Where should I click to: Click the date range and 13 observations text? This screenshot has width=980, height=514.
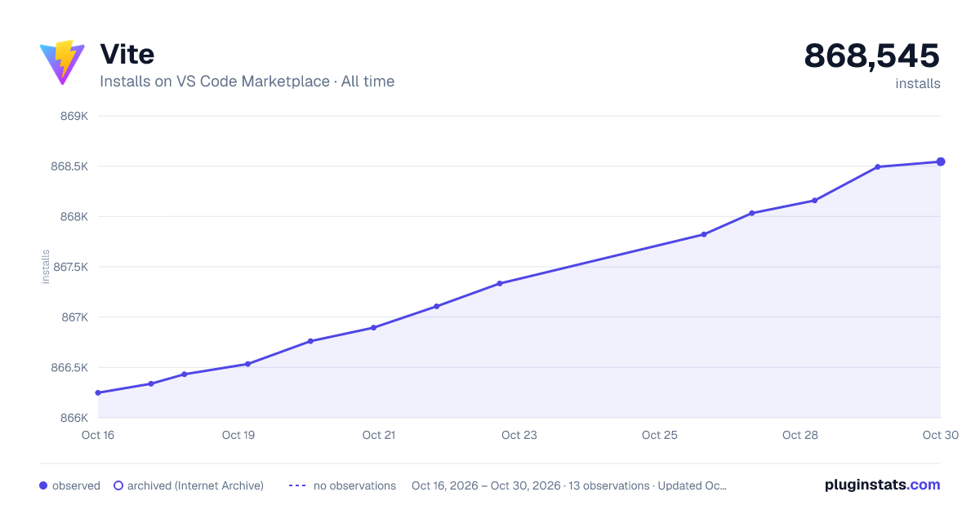[x=569, y=485]
